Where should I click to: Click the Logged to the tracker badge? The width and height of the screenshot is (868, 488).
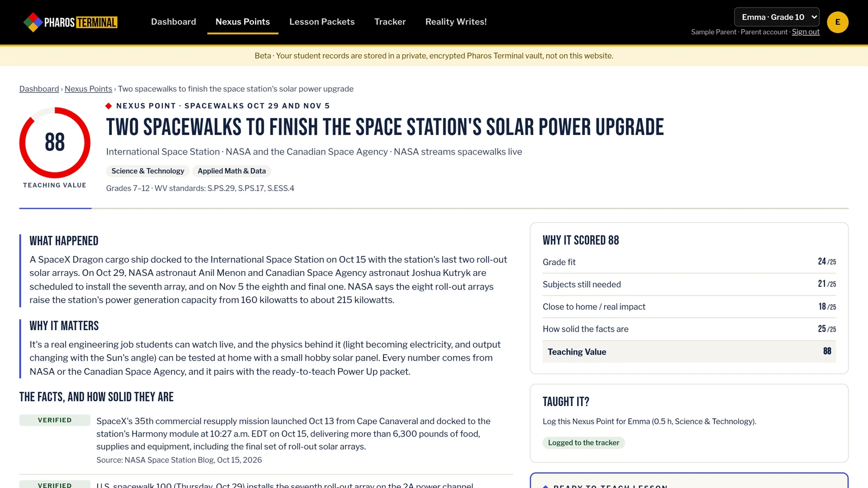(583, 442)
